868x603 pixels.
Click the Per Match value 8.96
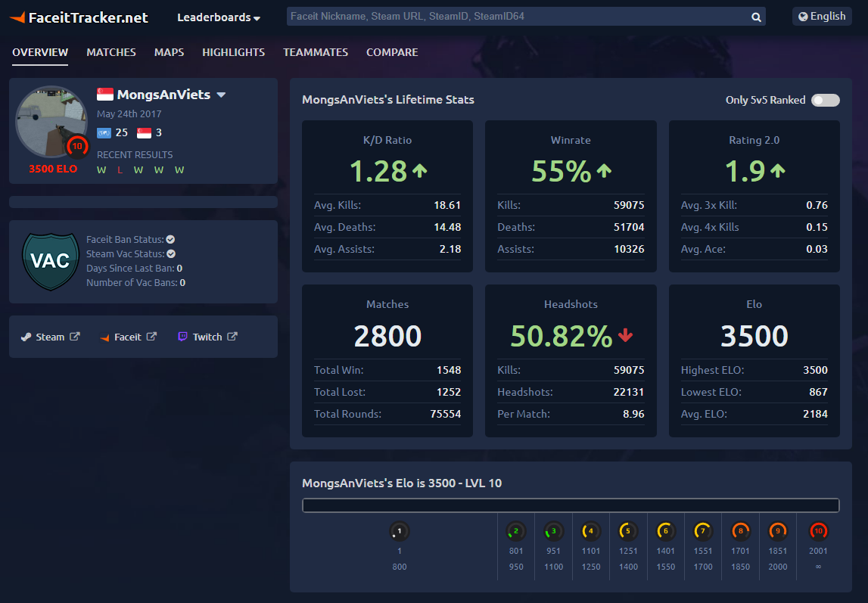click(633, 415)
